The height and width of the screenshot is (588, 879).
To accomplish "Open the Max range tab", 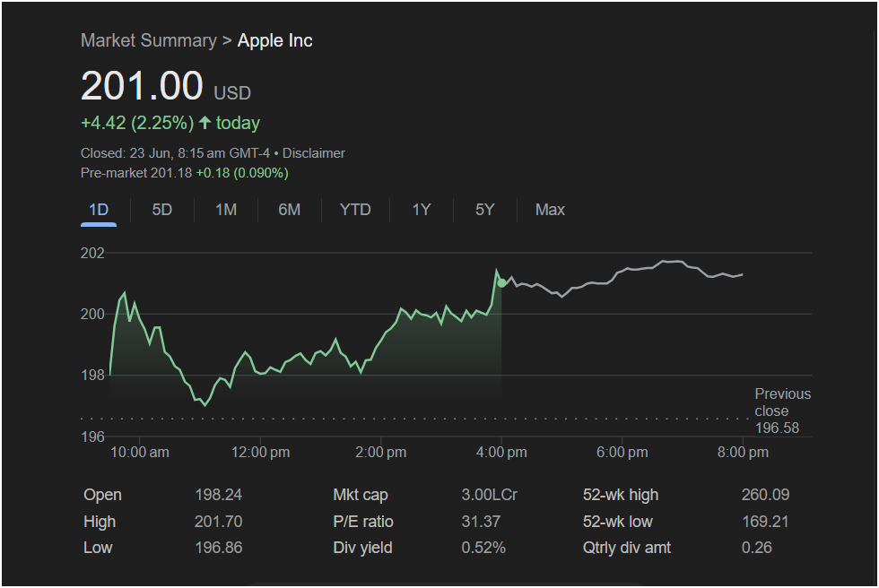I will pos(550,210).
